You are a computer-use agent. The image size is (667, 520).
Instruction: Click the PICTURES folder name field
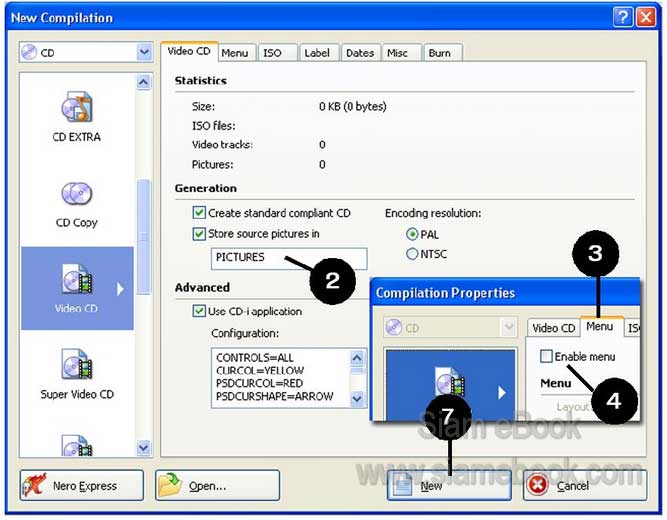pyautogui.click(x=289, y=258)
